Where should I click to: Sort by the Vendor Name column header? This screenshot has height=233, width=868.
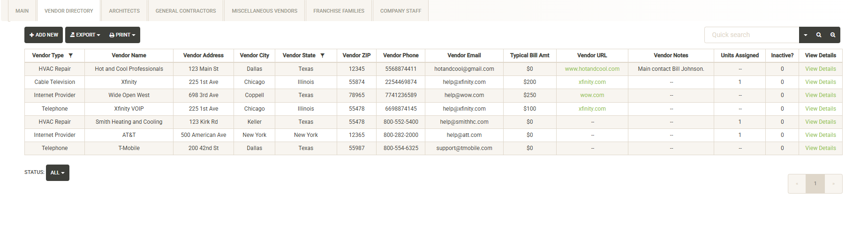click(x=129, y=55)
